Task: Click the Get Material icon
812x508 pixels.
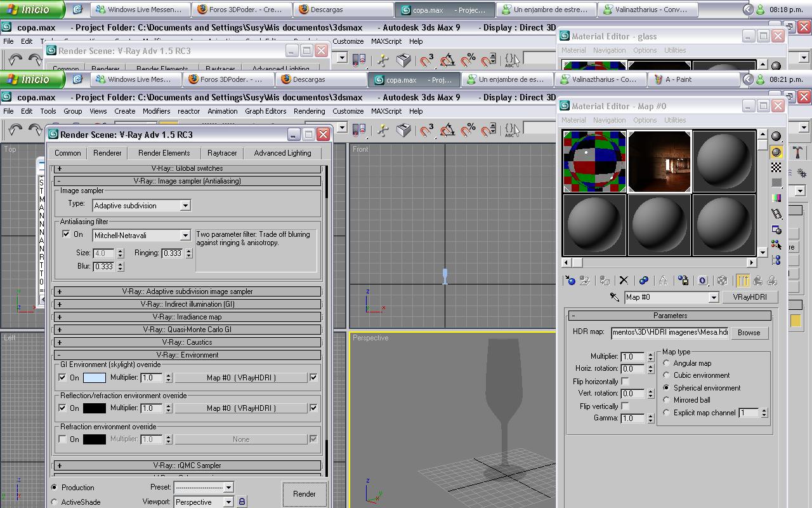Action: [x=570, y=280]
